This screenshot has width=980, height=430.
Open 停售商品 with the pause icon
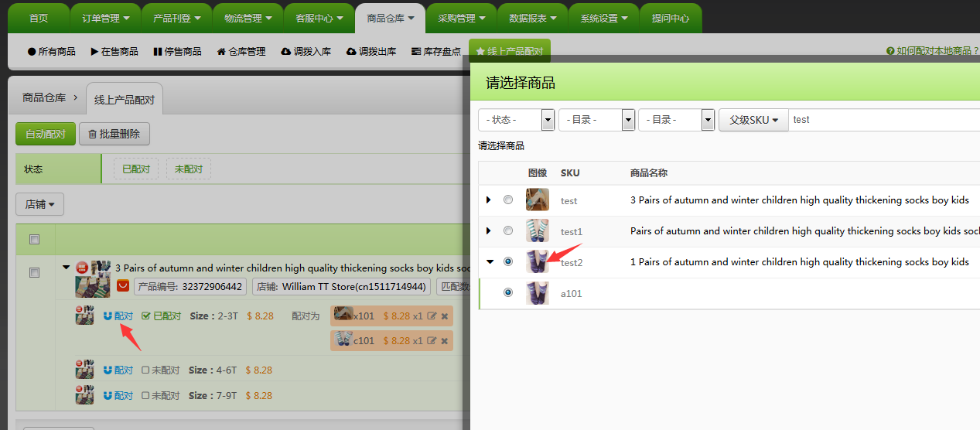[x=177, y=51]
